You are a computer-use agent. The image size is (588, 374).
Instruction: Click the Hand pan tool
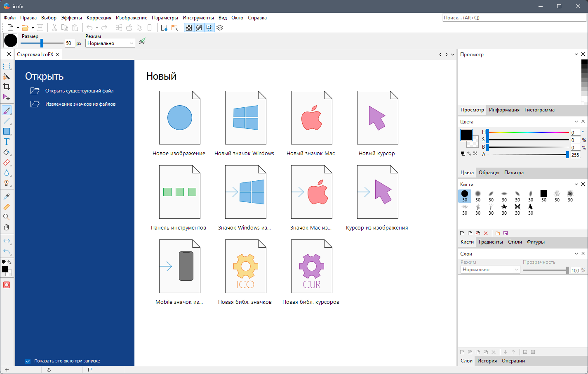pyautogui.click(x=7, y=227)
